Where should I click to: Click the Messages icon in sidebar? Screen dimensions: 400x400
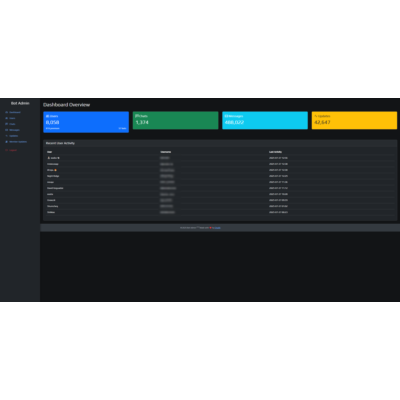click(7, 130)
